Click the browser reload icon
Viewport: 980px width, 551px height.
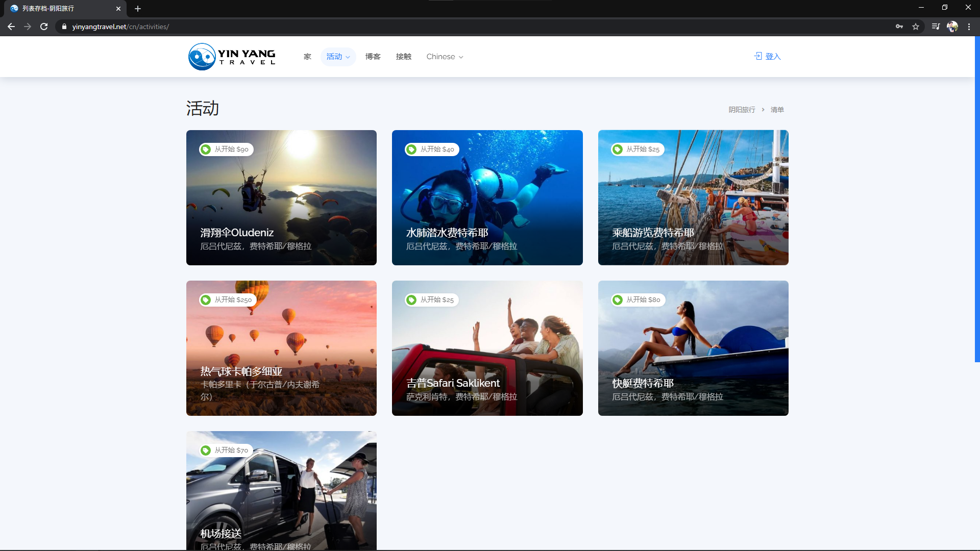click(44, 27)
